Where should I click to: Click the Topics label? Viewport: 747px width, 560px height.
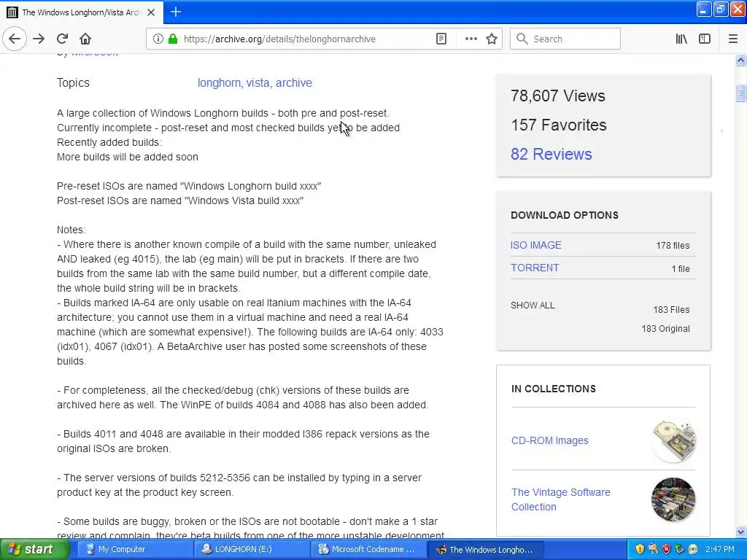point(73,83)
